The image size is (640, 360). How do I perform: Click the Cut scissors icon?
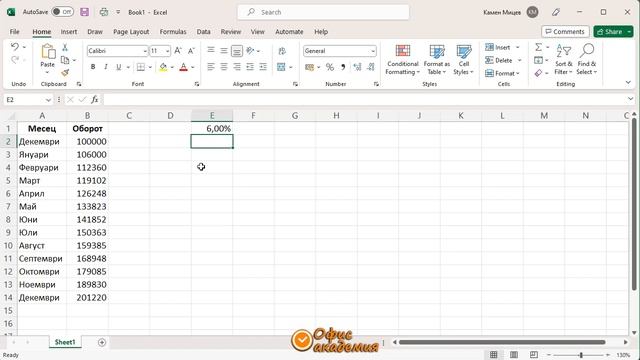click(65, 47)
